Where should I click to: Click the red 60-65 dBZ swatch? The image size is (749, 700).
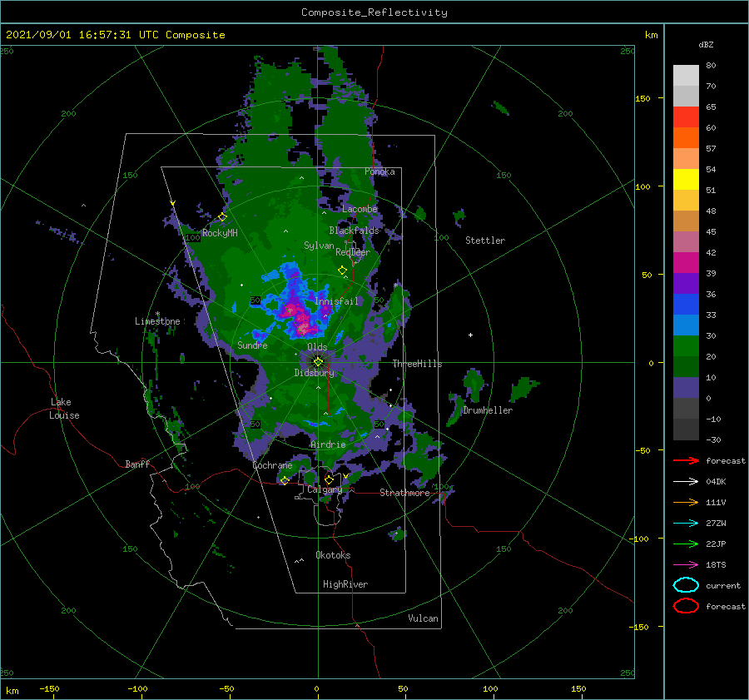point(686,117)
